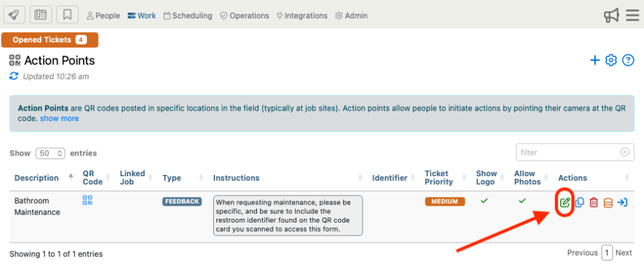
Task: Add a new action point with plus icon
Action: pyautogui.click(x=595, y=60)
